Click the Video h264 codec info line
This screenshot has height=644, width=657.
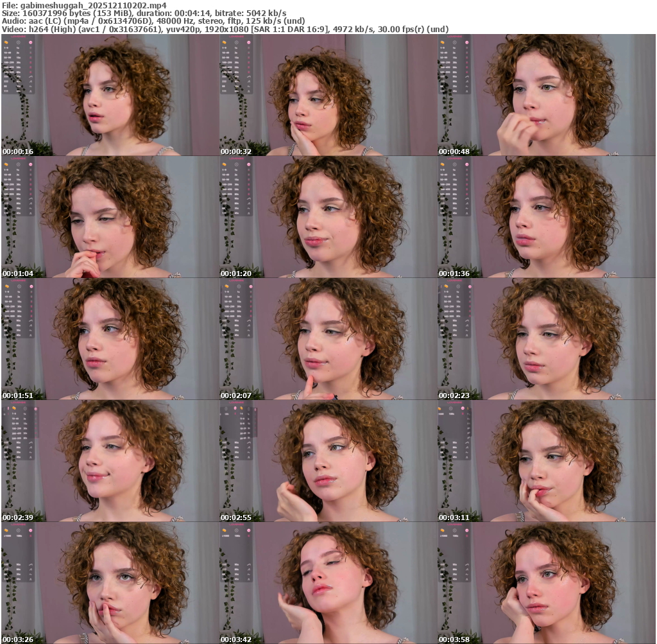coord(225,30)
